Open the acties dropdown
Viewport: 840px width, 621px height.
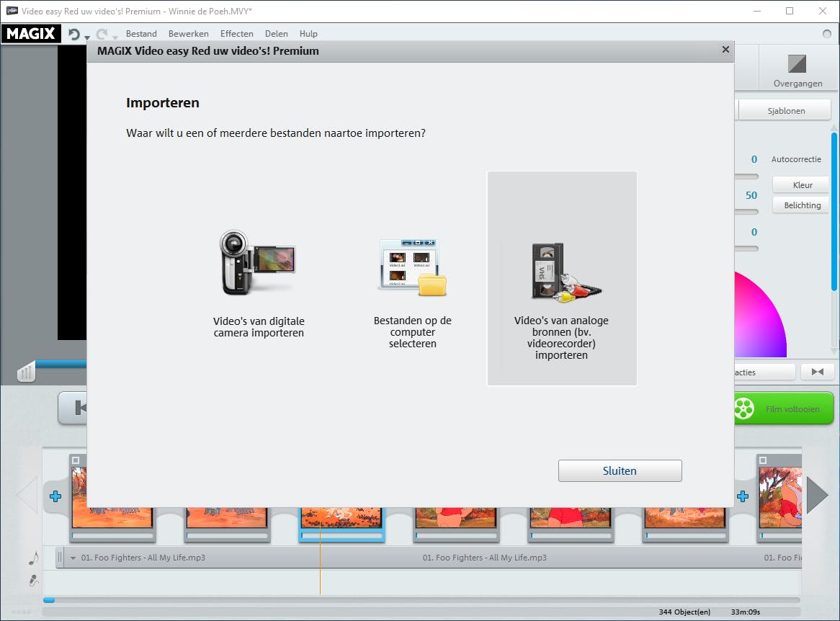point(764,372)
